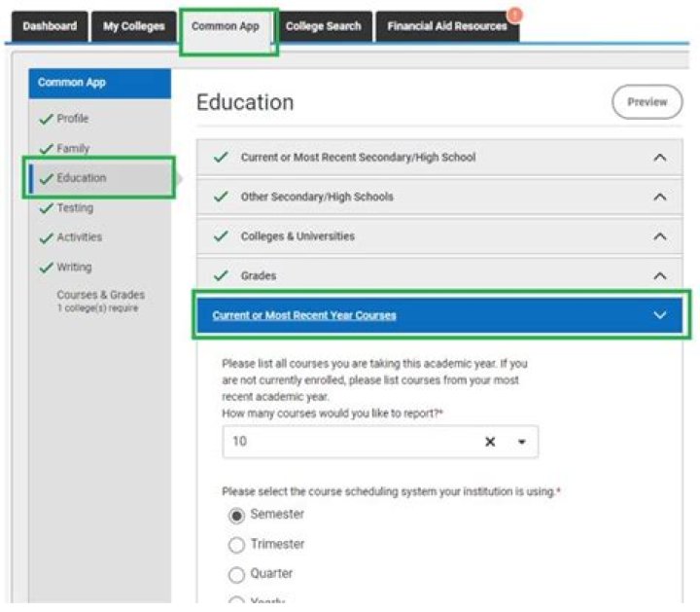
Task: Expand the Grades section chevron
Action: [x=660, y=275]
